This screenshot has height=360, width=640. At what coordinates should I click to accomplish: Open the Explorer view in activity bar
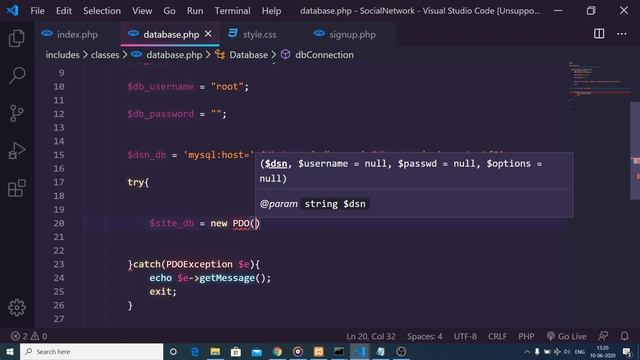pos(17,38)
